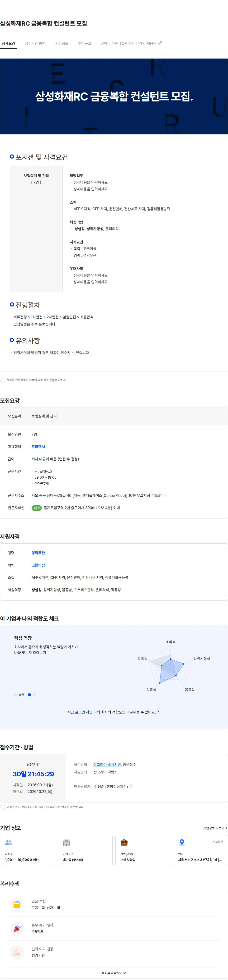Click the '꼼꼼함' label on radar chart
The height and width of the screenshot is (980, 228).
[190, 689]
